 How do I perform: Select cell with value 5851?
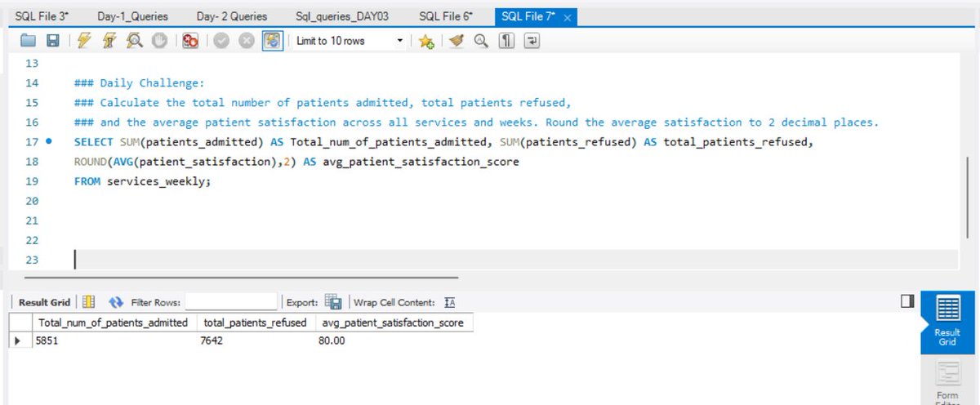coord(113,340)
